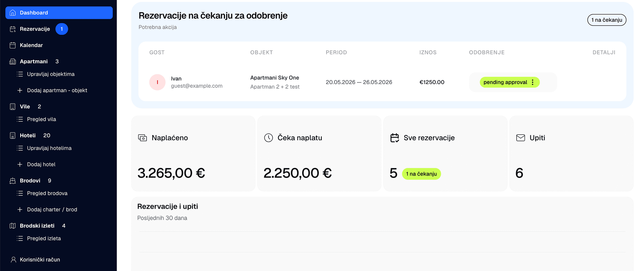644x271 pixels.
Task: Click the amount €1250.00
Action: [x=432, y=82]
